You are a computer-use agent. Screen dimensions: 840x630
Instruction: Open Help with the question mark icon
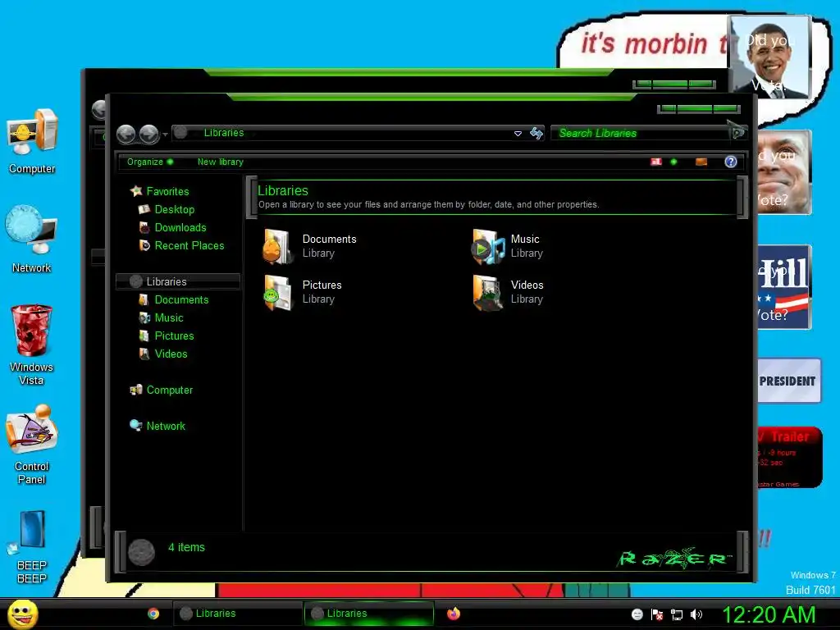tap(731, 162)
